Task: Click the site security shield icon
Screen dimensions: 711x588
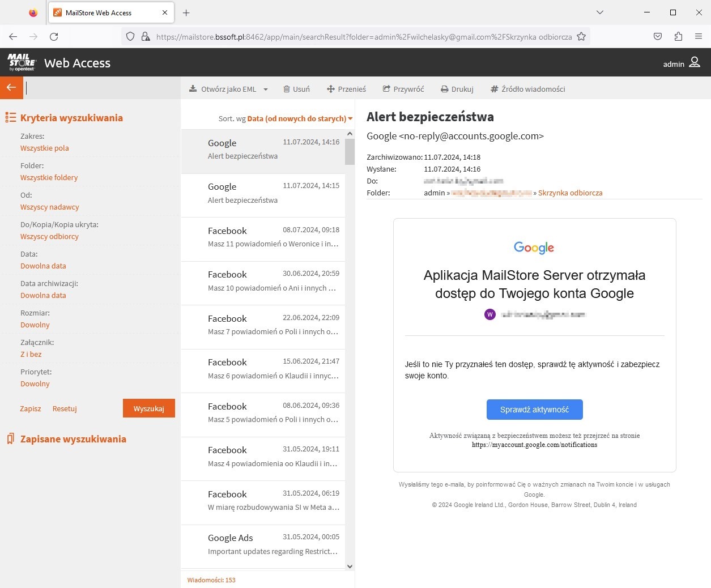Action: pos(130,37)
